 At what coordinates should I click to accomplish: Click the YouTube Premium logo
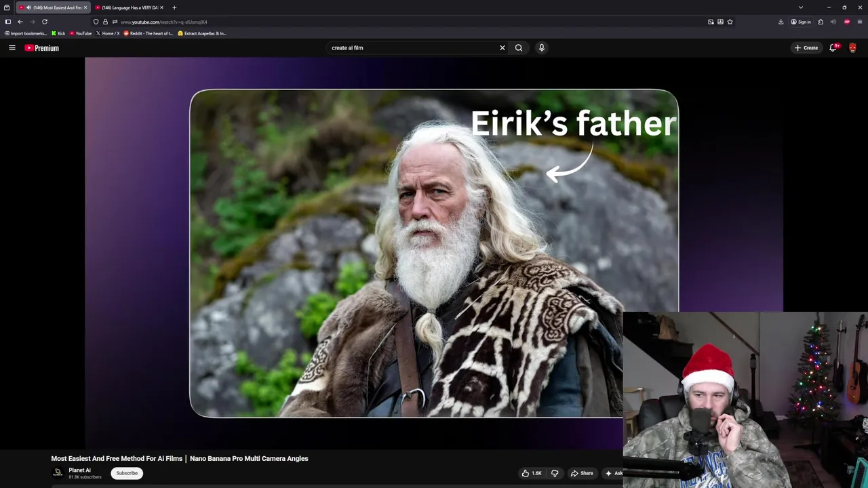(42, 48)
